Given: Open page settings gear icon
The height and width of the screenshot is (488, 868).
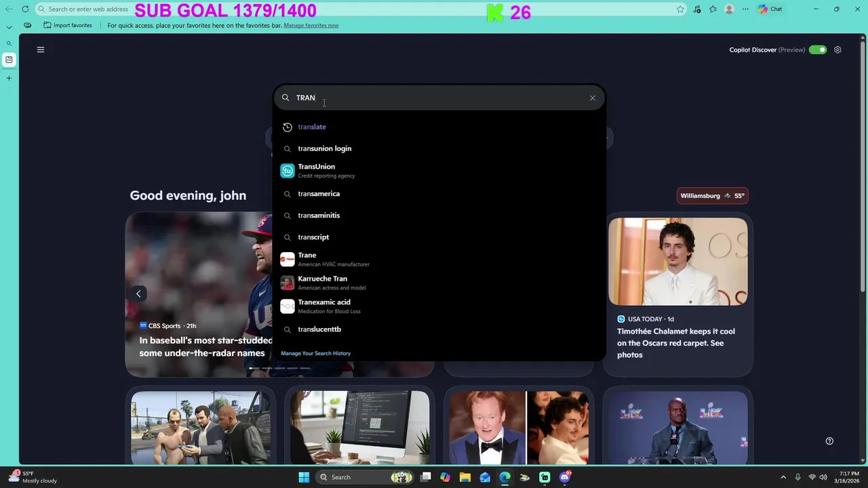Looking at the screenshot, I should [x=837, y=49].
